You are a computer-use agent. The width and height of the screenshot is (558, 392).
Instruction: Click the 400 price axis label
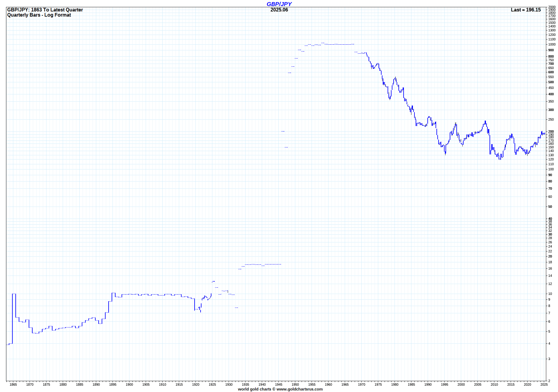tap(551, 94)
